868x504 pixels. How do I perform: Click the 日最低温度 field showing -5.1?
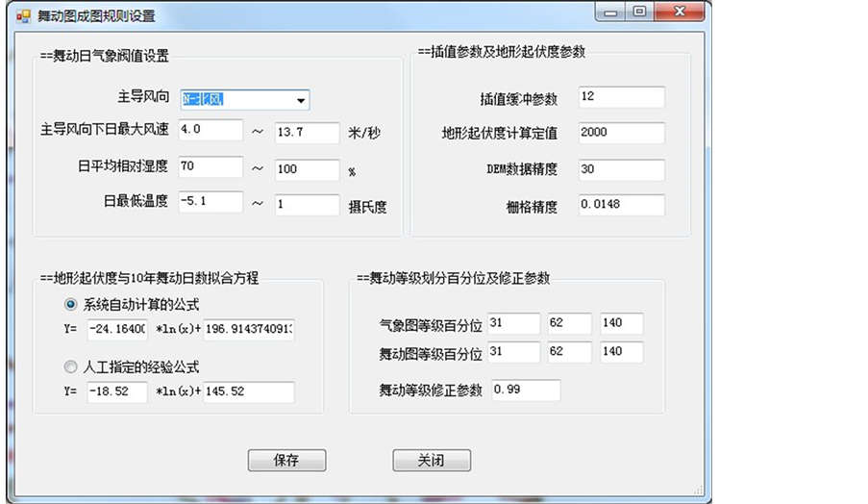[210, 202]
